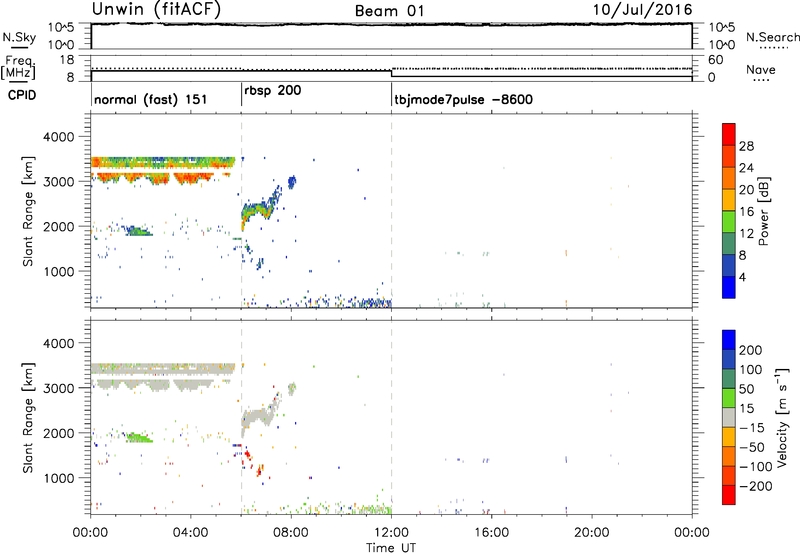This screenshot has height=554, width=800.
Task: Click the 'Slant Range [km]' label of the velocity panel
Action: coord(28,417)
